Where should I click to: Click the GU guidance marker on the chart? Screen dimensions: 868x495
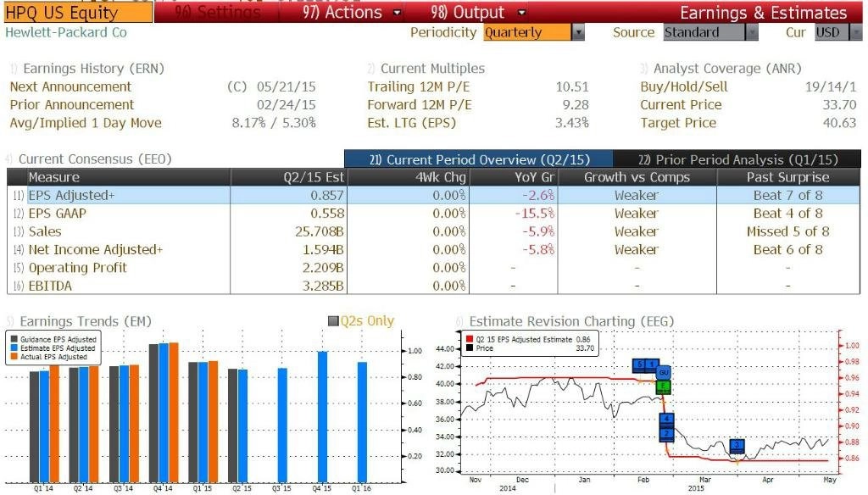(x=663, y=373)
